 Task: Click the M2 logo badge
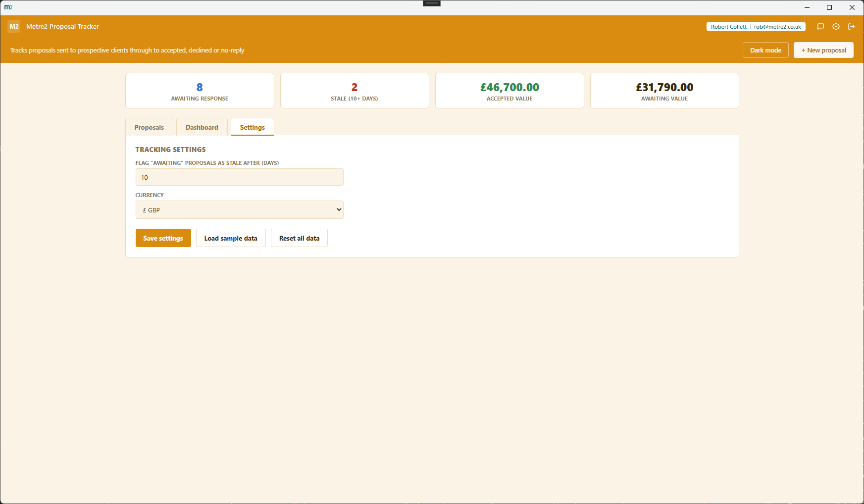pos(14,27)
